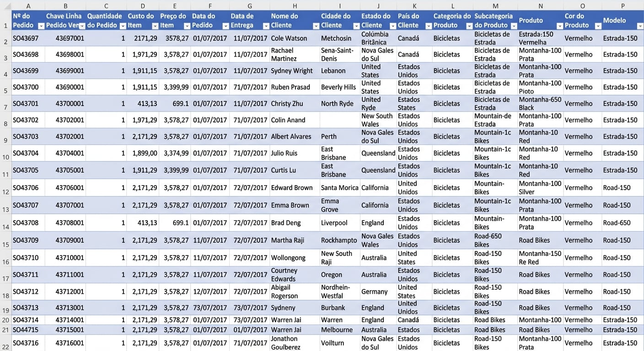Viewport: 644px width, 351px height.
Task: Click the Courtney Edwards name cell
Action: 295,275
